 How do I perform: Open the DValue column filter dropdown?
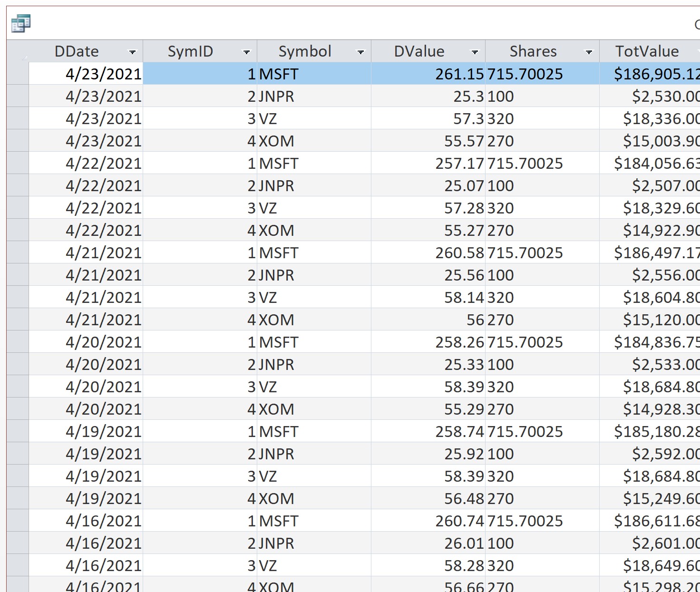coord(475,52)
